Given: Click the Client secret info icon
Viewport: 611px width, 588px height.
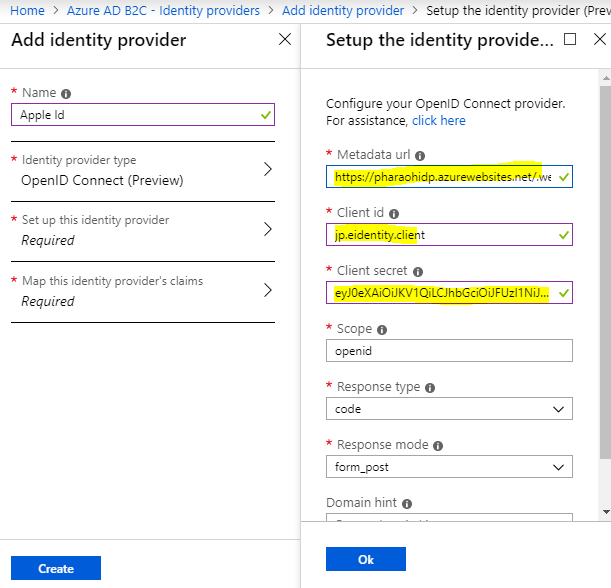Looking at the screenshot, I should point(418,272).
